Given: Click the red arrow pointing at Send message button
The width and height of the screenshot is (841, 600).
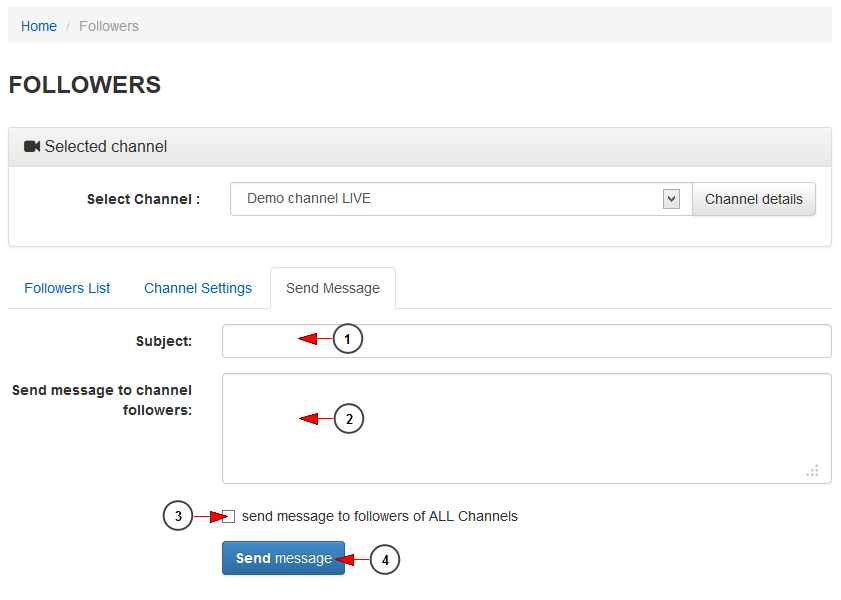Looking at the screenshot, I should [x=353, y=560].
